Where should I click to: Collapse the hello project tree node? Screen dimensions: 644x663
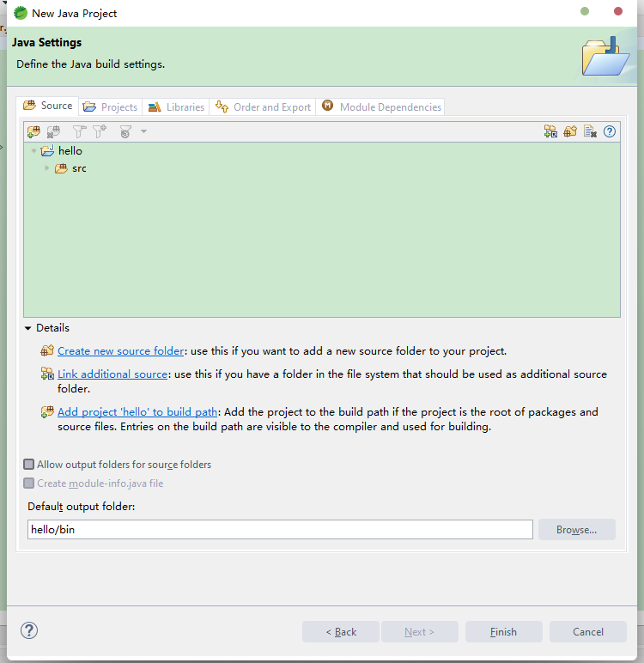coord(33,150)
